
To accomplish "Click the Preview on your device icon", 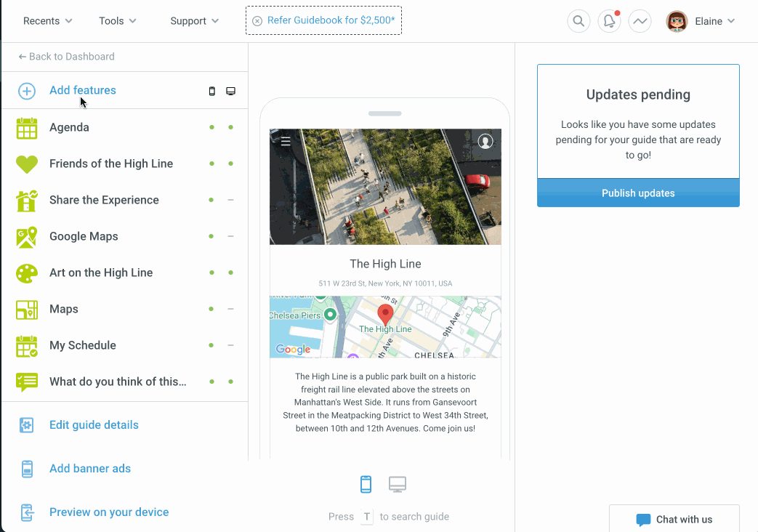I will [27, 512].
